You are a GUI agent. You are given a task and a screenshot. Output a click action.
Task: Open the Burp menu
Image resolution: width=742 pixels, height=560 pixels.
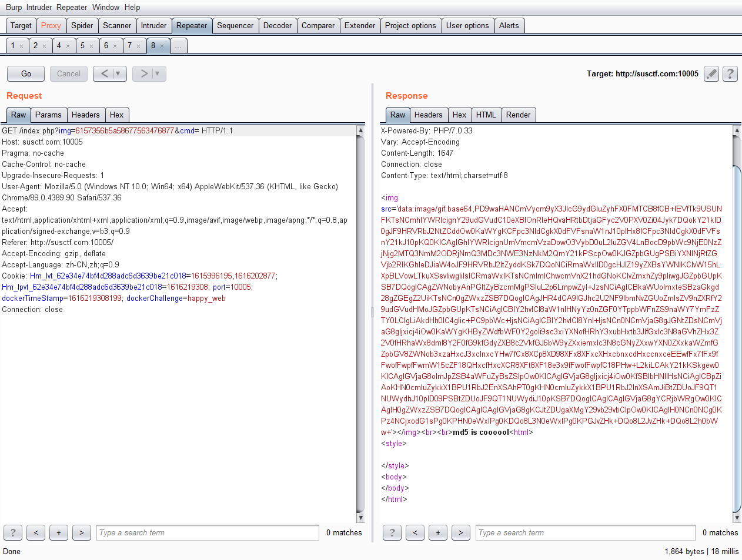[x=14, y=7]
